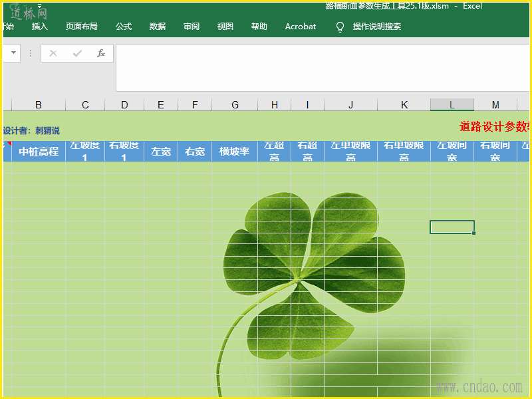Open the 插入 ribbon tab
Screen dimensions: 532x399
click(x=40, y=27)
